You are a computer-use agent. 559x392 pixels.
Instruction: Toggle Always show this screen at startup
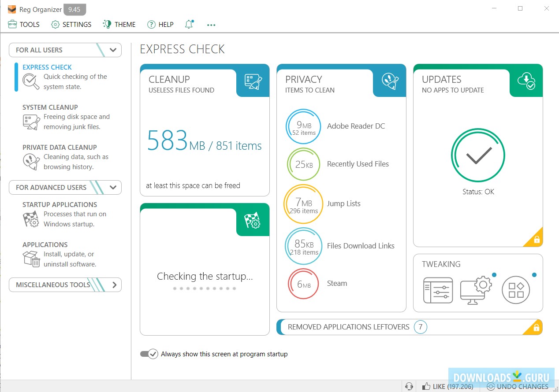149,354
